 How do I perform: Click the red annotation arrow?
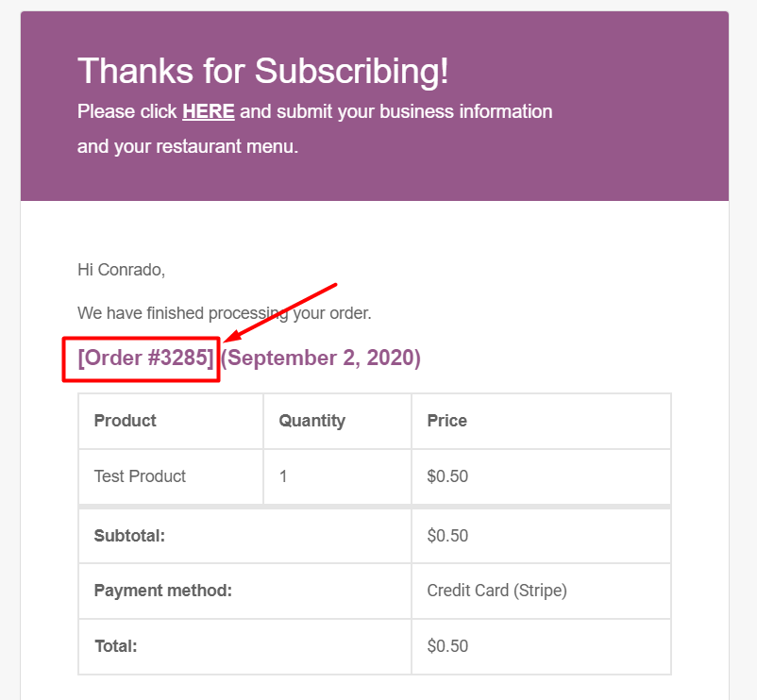point(283,309)
